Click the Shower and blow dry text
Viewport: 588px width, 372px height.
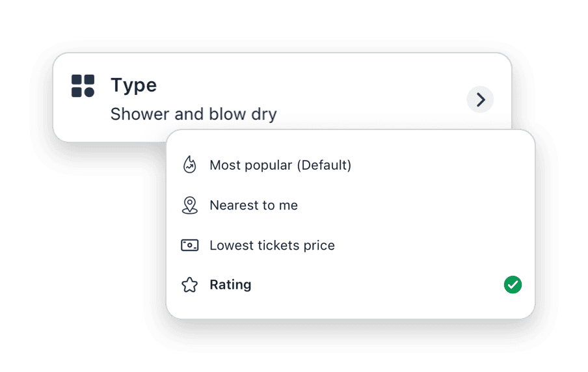click(x=193, y=114)
